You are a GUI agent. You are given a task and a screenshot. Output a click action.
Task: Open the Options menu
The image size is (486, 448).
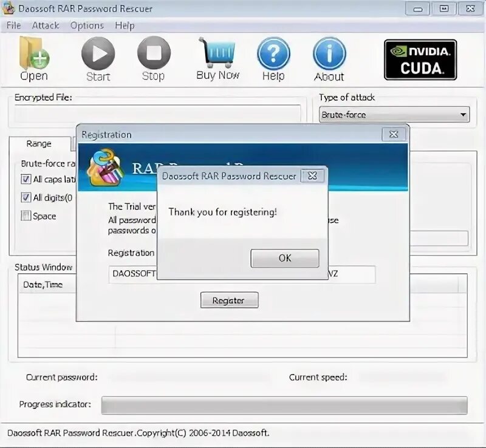(x=87, y=25)
